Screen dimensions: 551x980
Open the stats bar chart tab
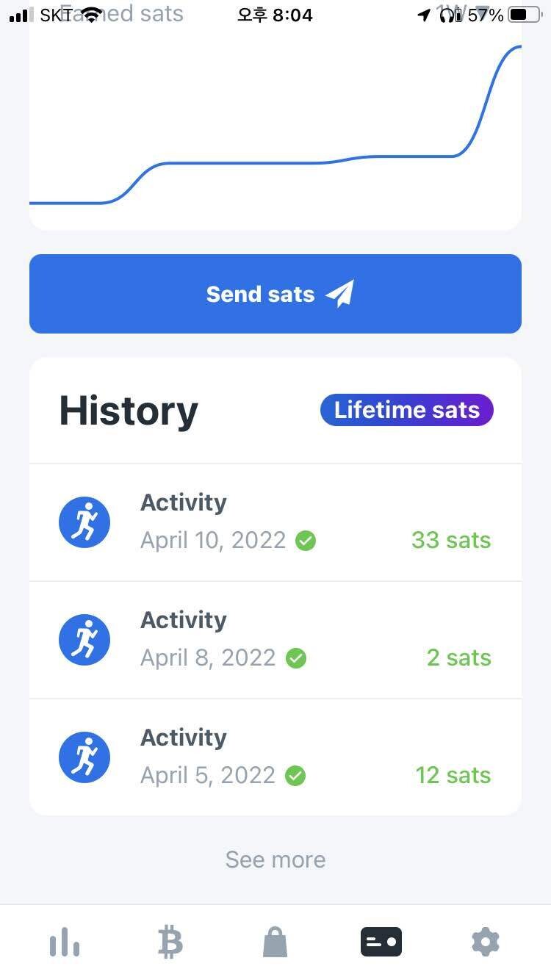click(65, 942)
